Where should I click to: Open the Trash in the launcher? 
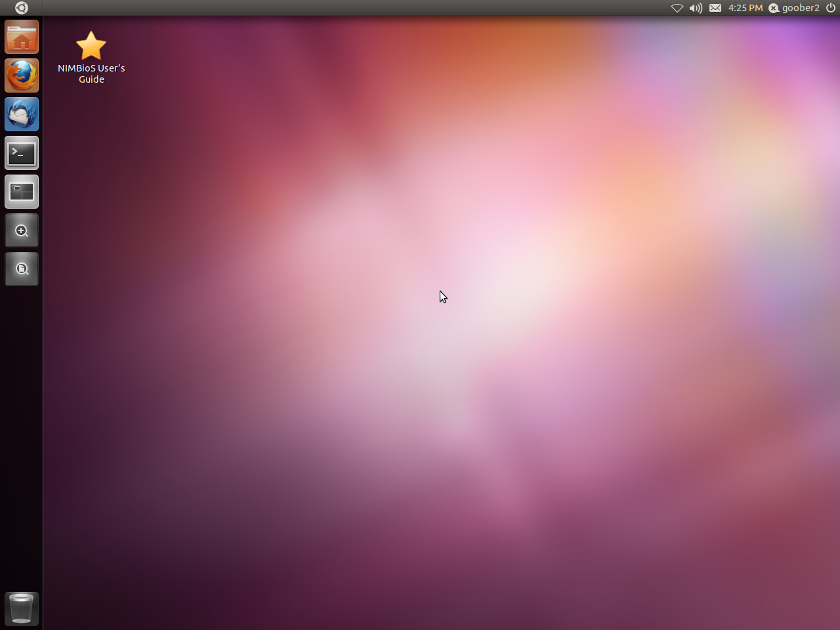[22, 608]
